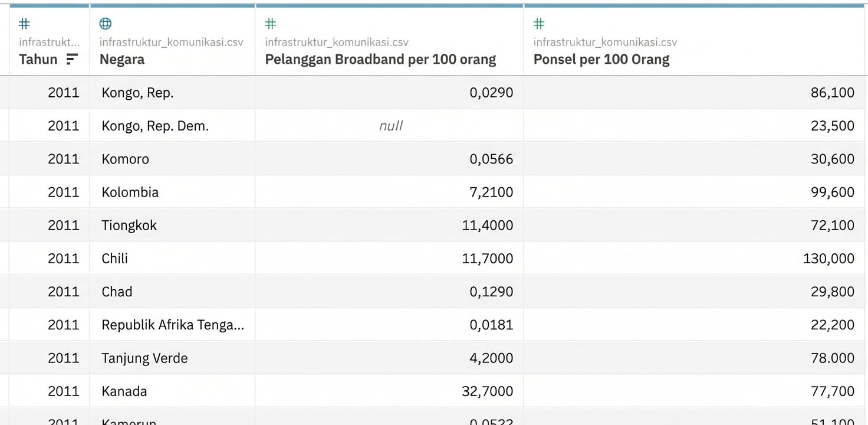Image resolution: width=868 pixels, height=425 pixels.
Task: Click the globe icon above Negara column
Action: click(x=105, y=24)
